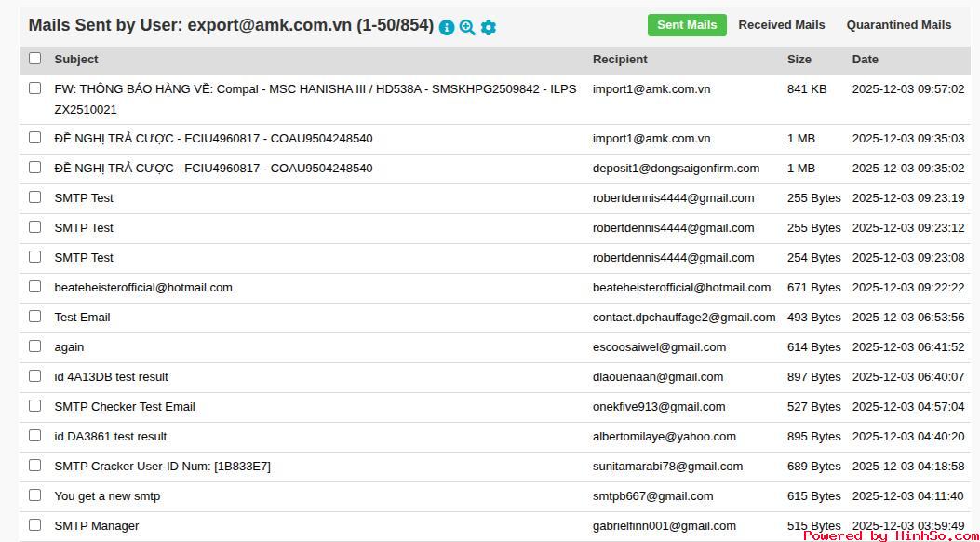
Task: Toggle the select-all checkbox in the header
Action: [35, 59]
